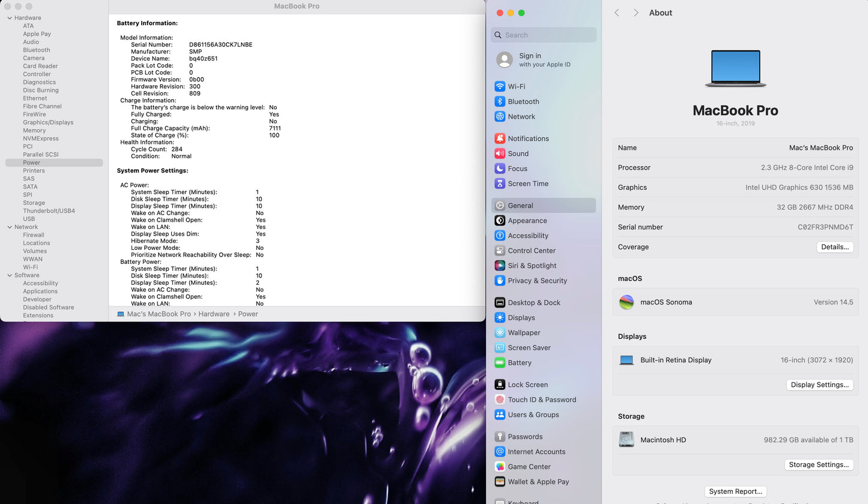The width and height of the screenshot is (868, 504).
Task: Open the System Report button
Action: pos(735,491)
